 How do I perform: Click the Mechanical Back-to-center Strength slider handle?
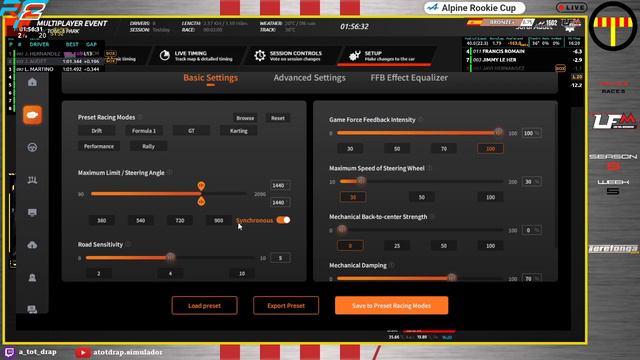pos(342,229)
